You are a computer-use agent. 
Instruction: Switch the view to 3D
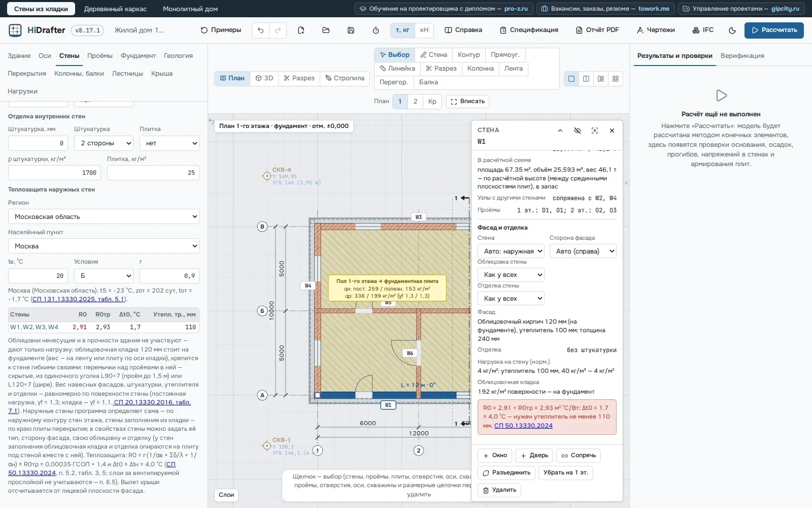[x=264, y=78]
